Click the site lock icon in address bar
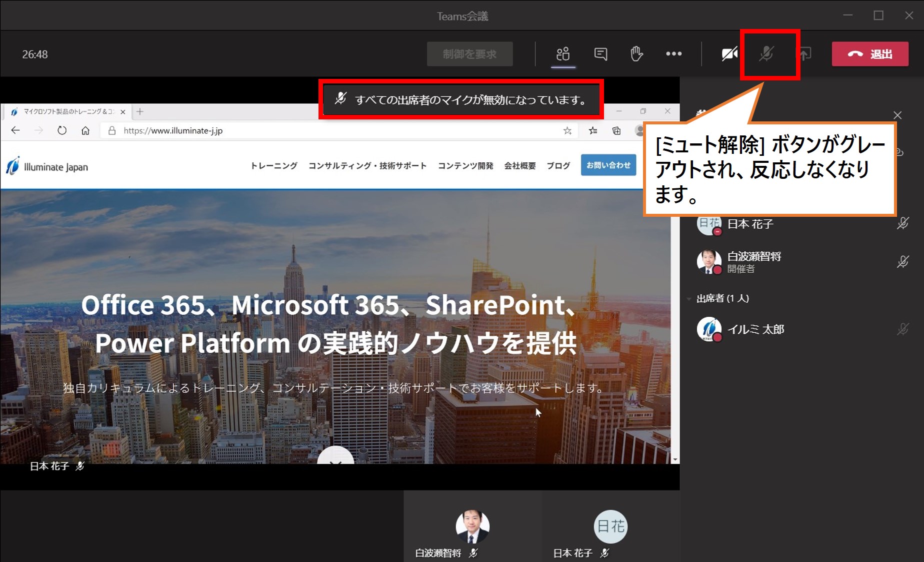924x562 pixels. click(112, 130)
